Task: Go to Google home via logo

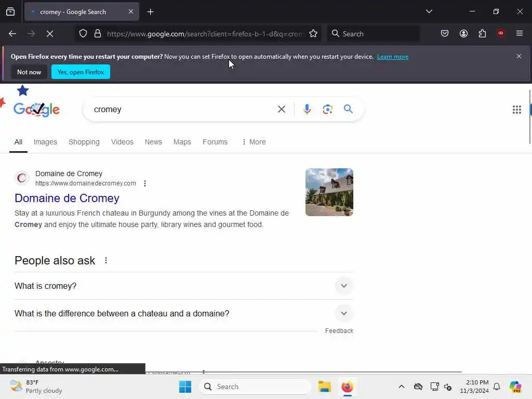Action: point(36,109)
